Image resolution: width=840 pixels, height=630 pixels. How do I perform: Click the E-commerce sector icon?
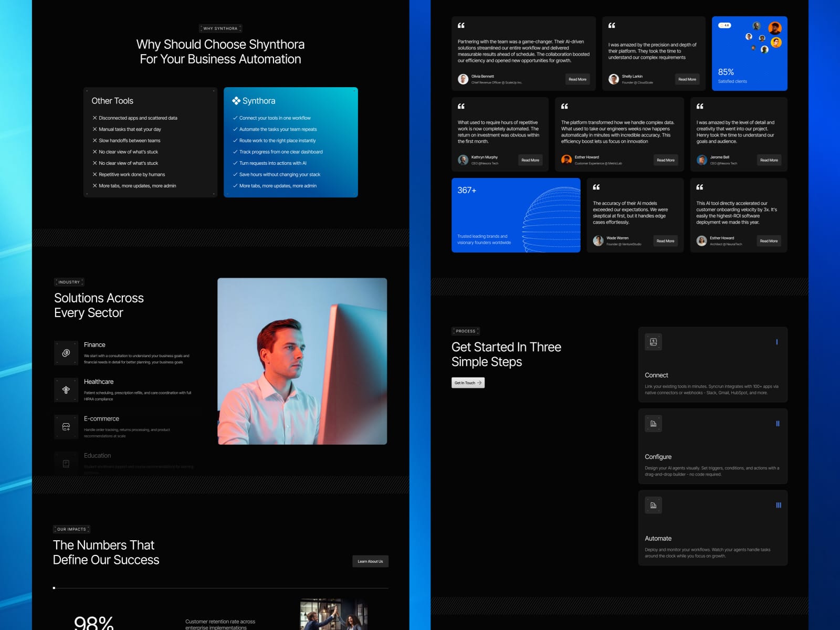[x=66, y=427]
